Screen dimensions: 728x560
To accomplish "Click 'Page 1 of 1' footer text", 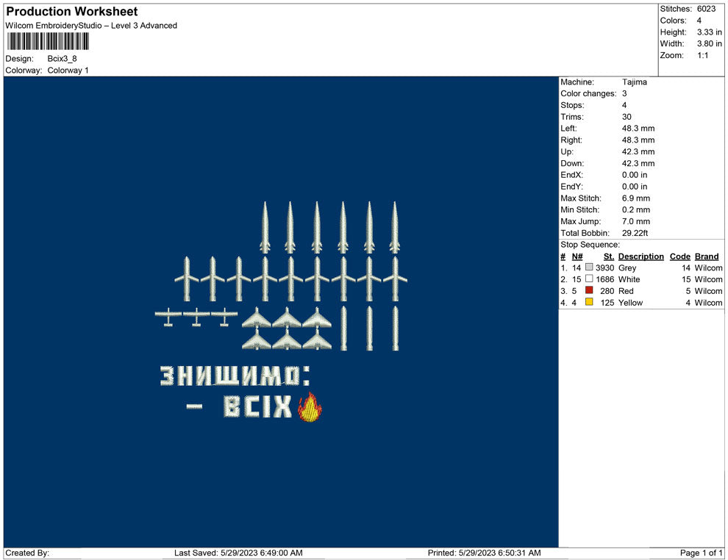I will pyautogui.click(x=701, y=553).
